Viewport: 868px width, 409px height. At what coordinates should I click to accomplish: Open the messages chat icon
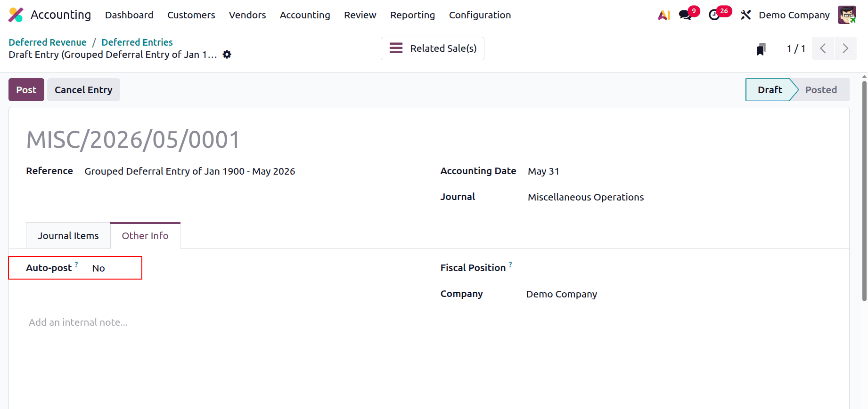(x=685, y=15)
